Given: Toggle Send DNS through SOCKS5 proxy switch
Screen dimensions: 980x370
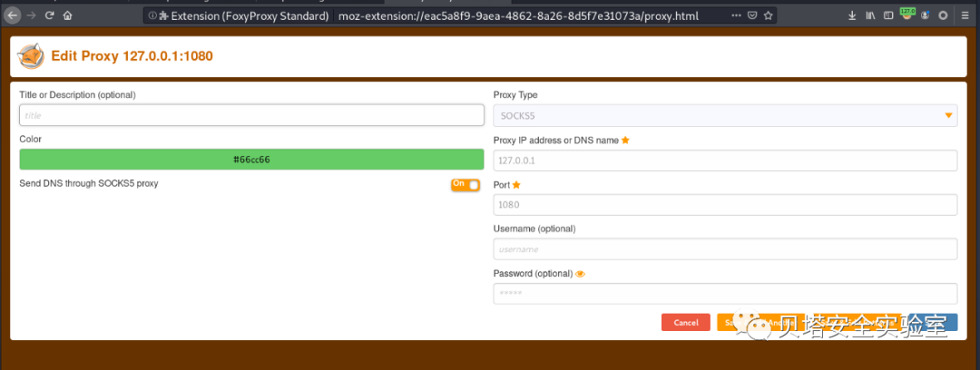Looking at the screenshot, I should 465,185.
